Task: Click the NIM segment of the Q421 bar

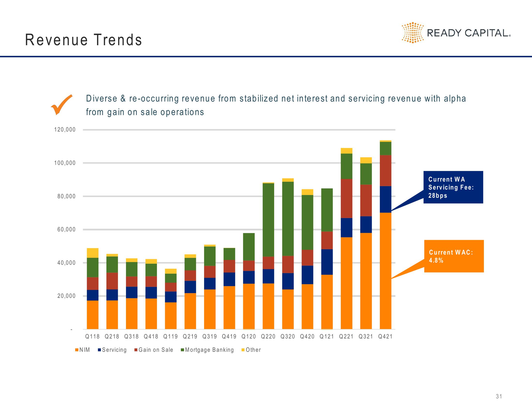Action: pyautogui.click(x=386, y=271)
